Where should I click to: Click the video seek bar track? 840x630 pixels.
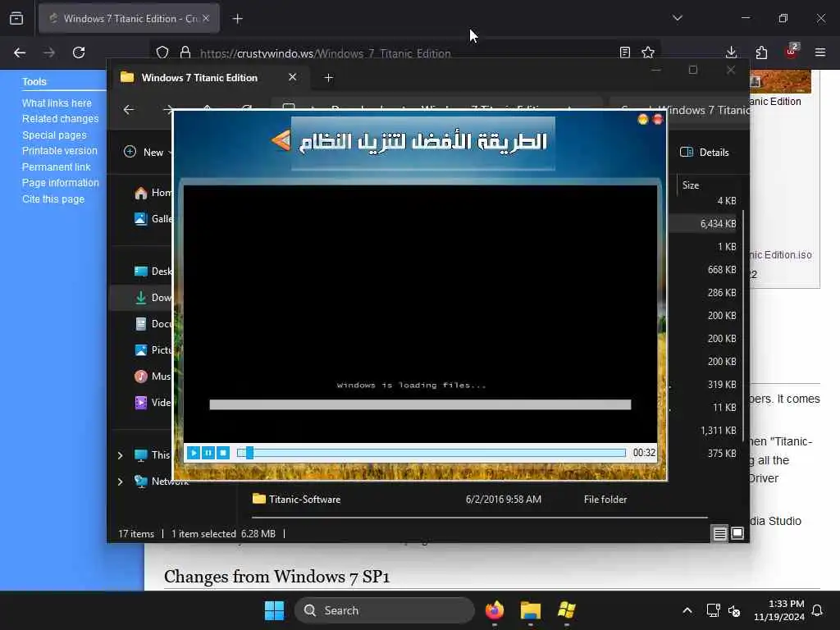(x=431, y=453)
